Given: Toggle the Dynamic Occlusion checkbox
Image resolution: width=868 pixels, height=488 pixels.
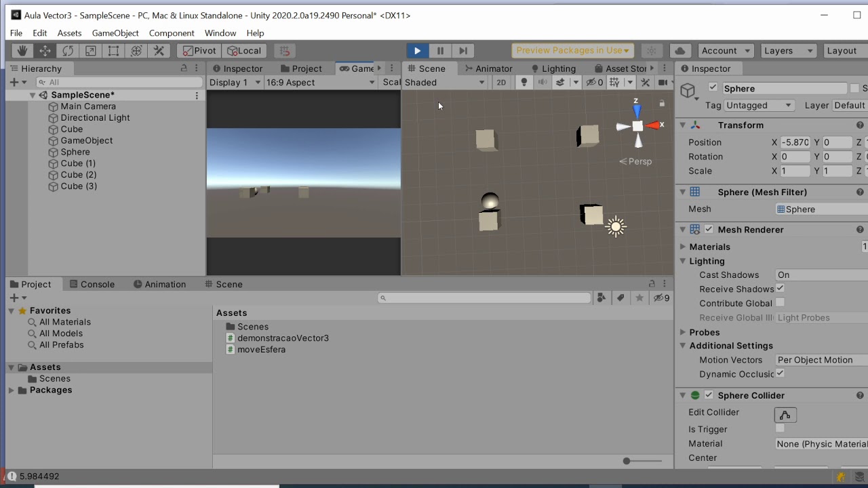Looking at the screenshot, I should coord(780,373).
